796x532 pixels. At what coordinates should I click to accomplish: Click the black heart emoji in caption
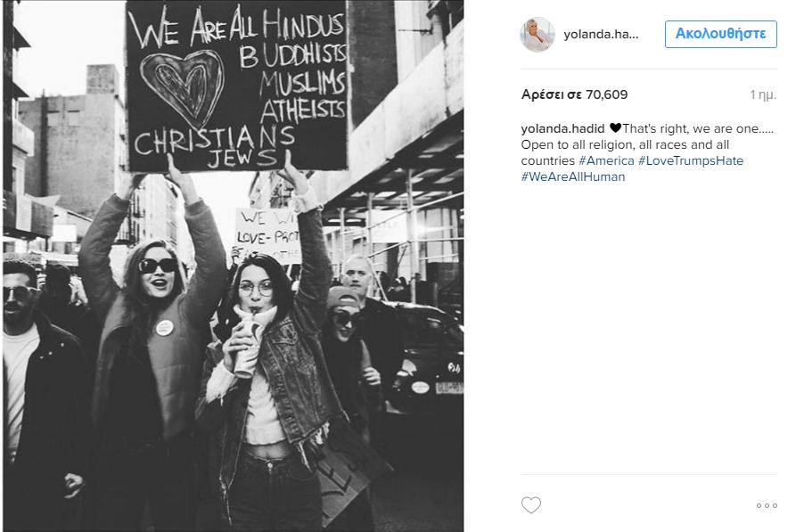[615, 128]
